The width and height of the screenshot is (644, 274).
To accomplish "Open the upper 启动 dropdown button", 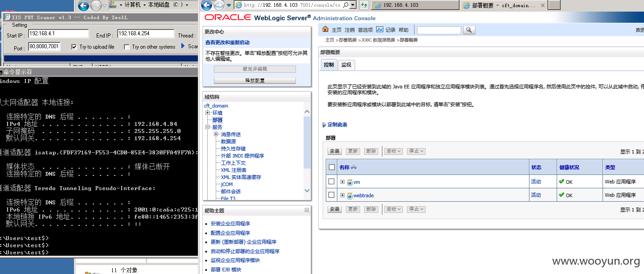I will pyautogui.click(x=394, y=151).
